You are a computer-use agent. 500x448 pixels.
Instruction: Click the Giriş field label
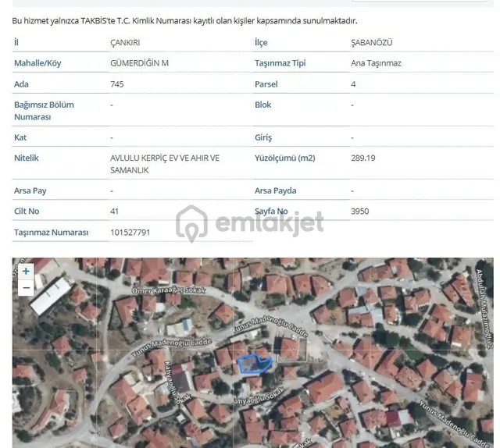263,137
